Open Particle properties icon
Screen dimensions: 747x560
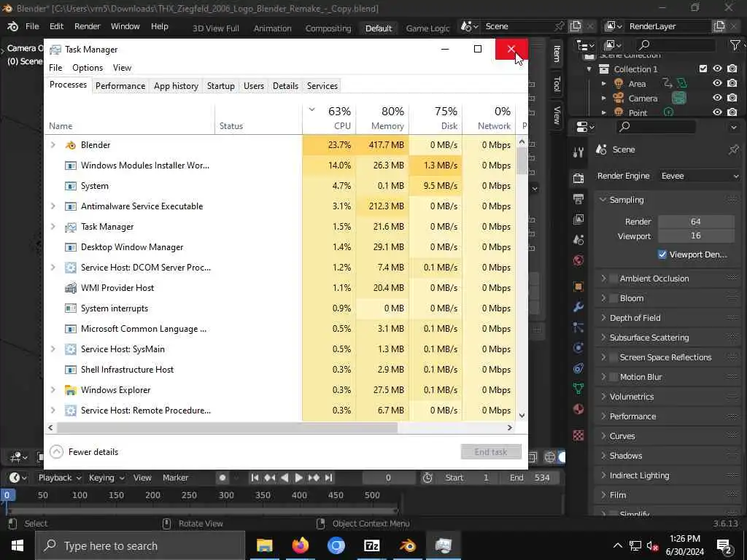578,327
